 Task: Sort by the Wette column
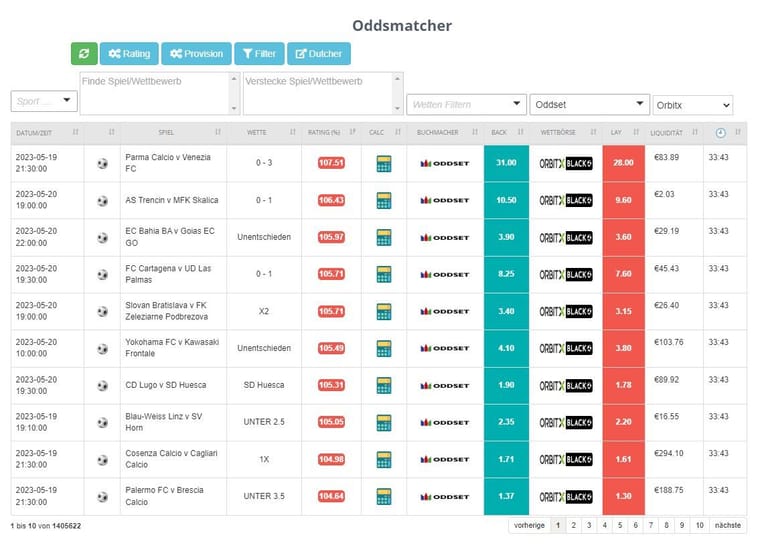pyautogui.click(x=264, y=132)
